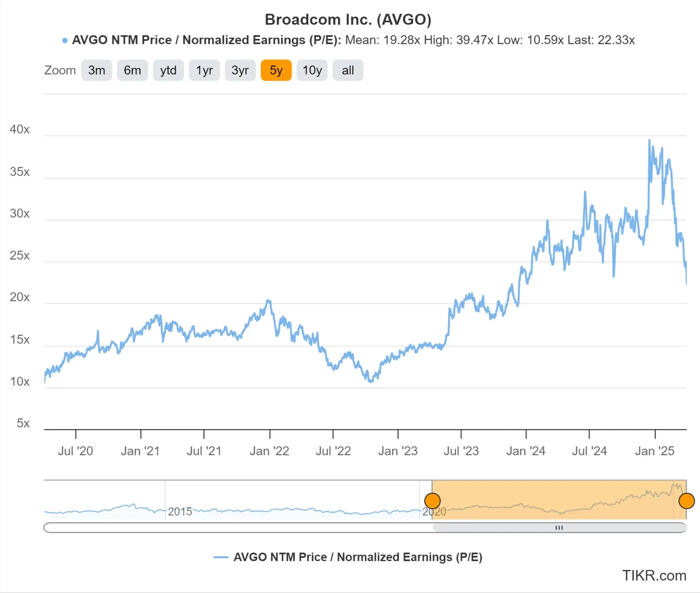Click the Jul '23 axis label
Image resolution: width=700 pixels, height=593 pixels.
click(x=461, y=451)
